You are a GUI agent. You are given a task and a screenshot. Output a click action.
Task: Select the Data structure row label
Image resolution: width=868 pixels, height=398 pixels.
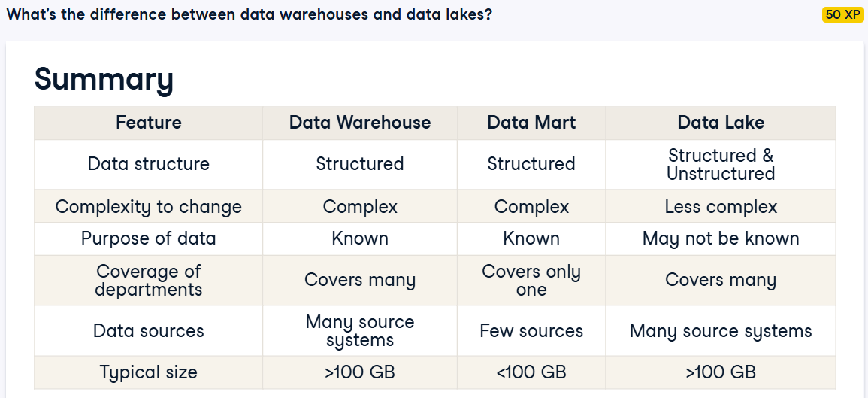coord(148,164)
